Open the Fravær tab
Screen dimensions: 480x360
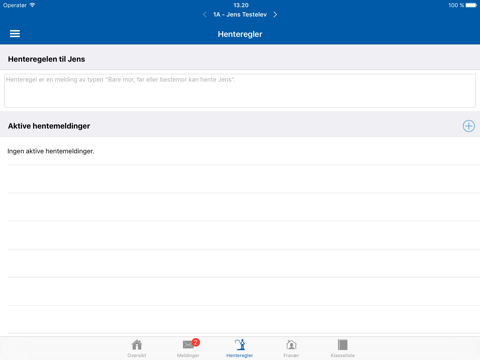(291, 348)
